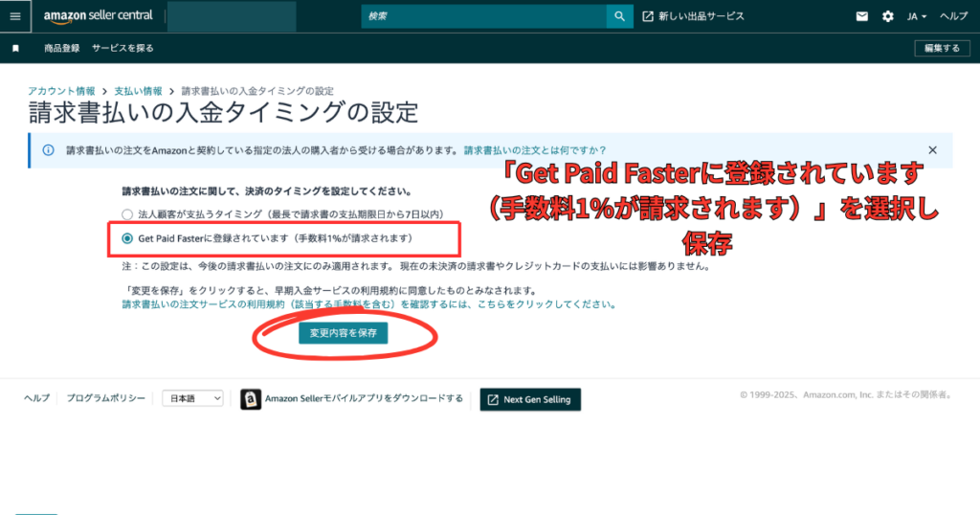Open the サービスを探る menu item

[122, 48]
